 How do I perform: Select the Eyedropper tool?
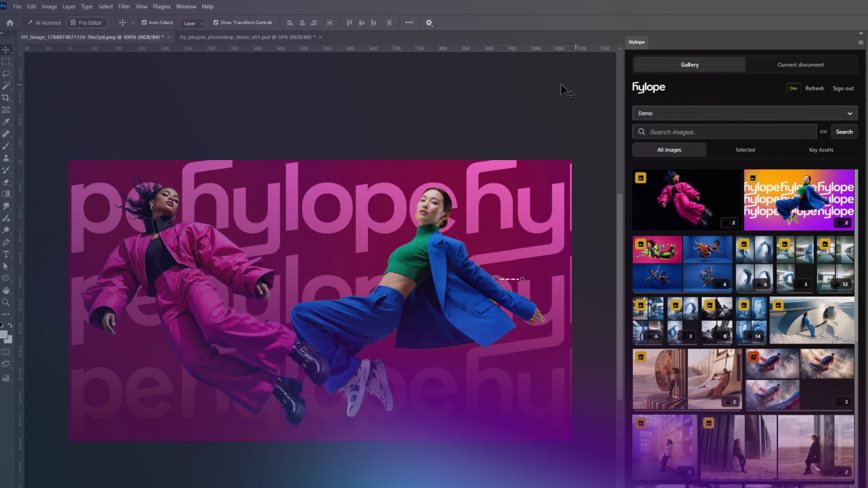click(x=6, y=122)
